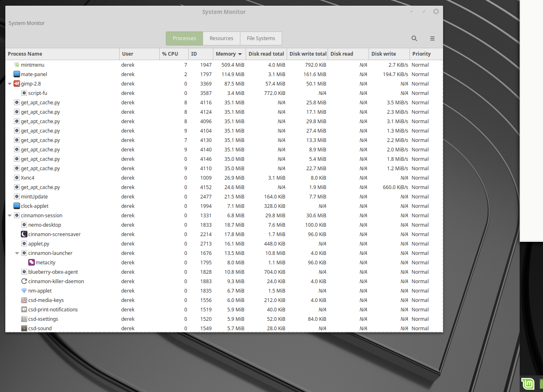Click the cinnamon-screensaver moon icon
The image size is (543, 392).
point(24,234)
